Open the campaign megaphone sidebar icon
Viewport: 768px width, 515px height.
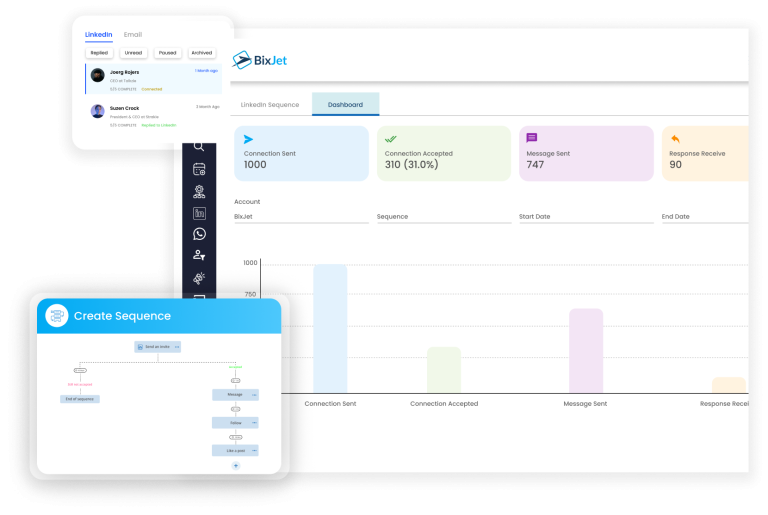(x=199, y=278)
